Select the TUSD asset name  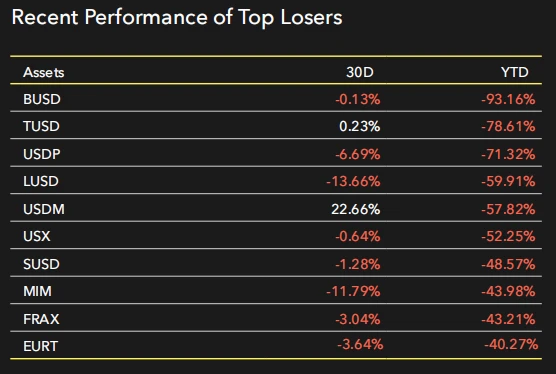(41, 126)
